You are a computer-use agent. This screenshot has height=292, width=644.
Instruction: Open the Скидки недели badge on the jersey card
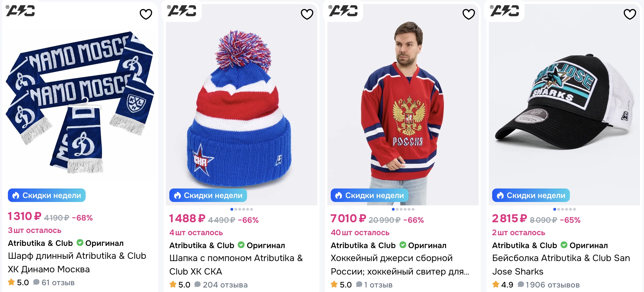point(370,196)
